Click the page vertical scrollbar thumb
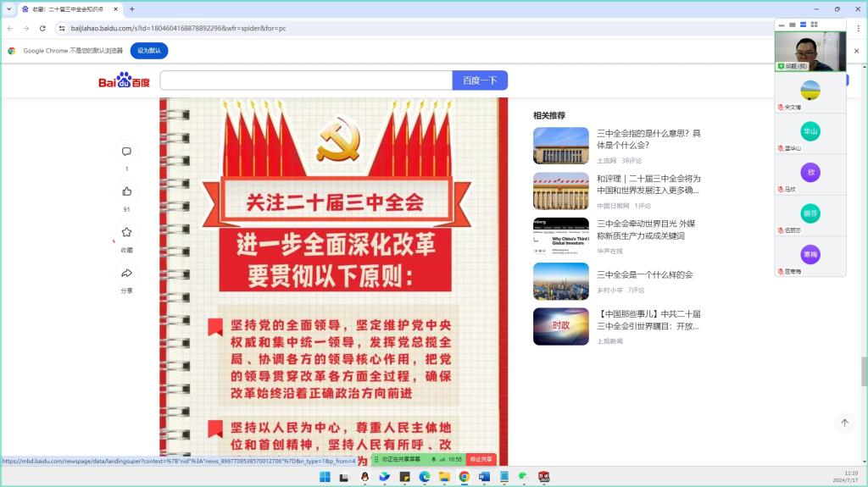868x487 pixels. click(x=864, y=371)
